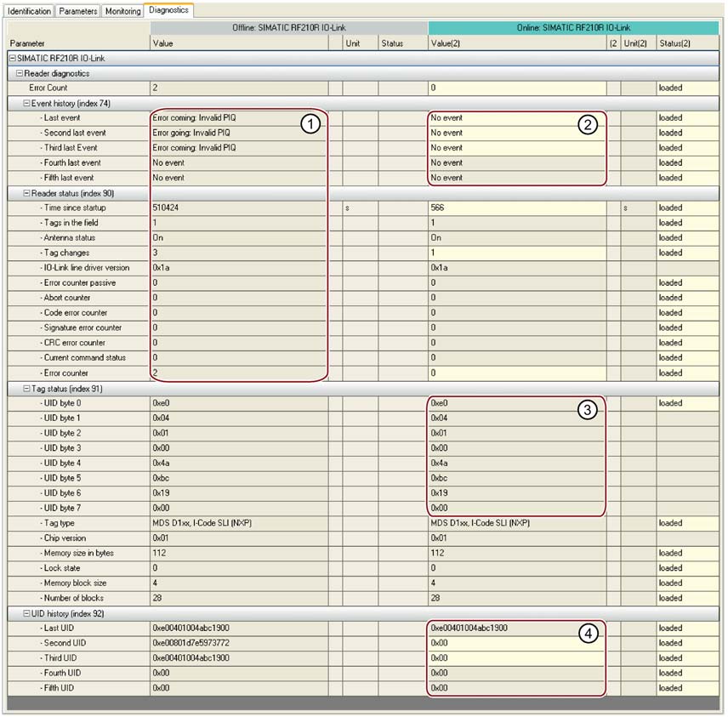This screenshot has width=728, height=717.
Task: Click the Current command status label
Action: pyautogui.click(x=85, y=357)
